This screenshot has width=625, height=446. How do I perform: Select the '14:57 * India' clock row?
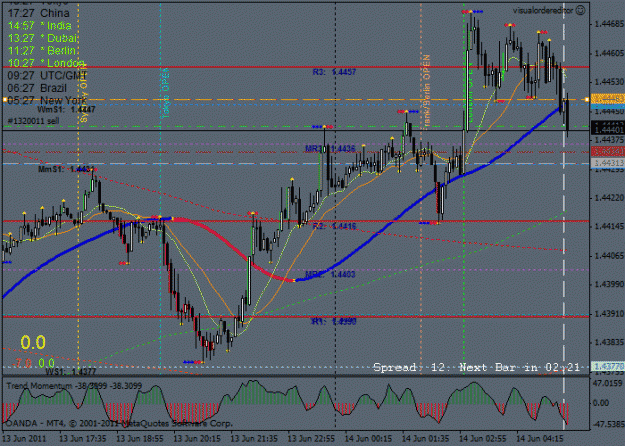tap(39, 26)
